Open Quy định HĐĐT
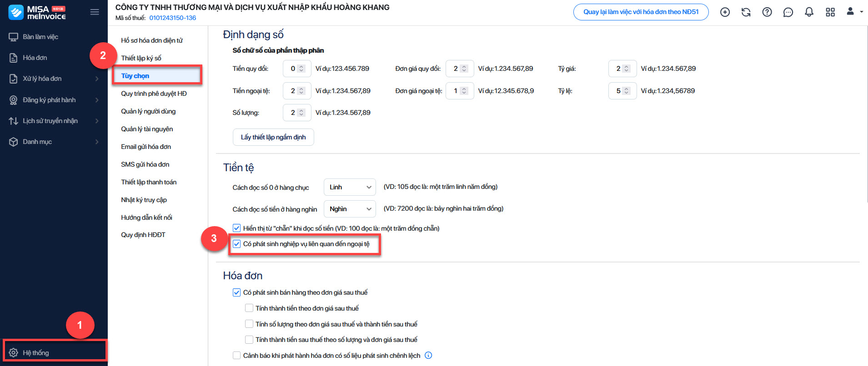The width and height of the screenshot is (868, 366). coord(143,235)
